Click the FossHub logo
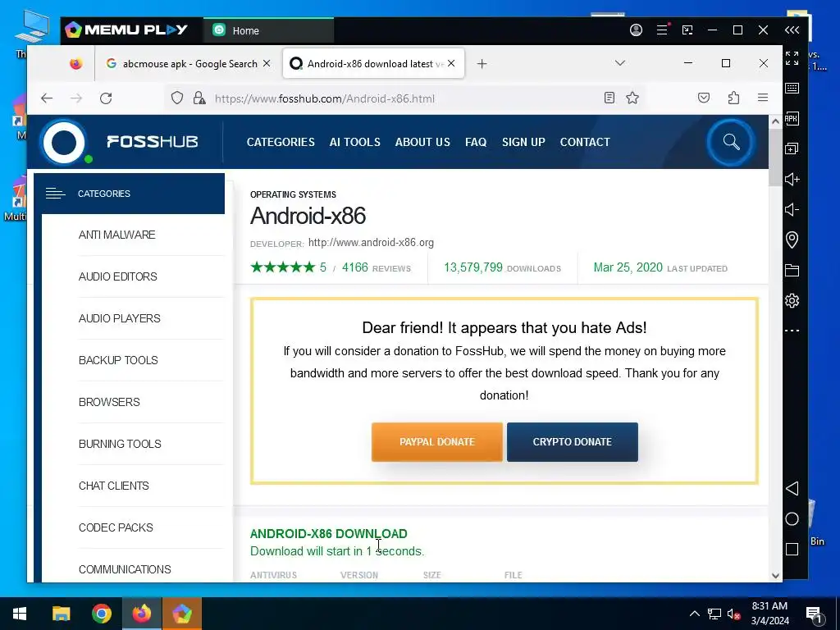Screen dimensions: 840x630 120,142
